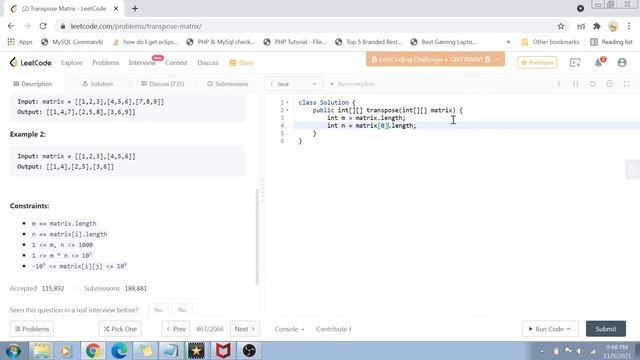Open the Reading list

(611, 42)
